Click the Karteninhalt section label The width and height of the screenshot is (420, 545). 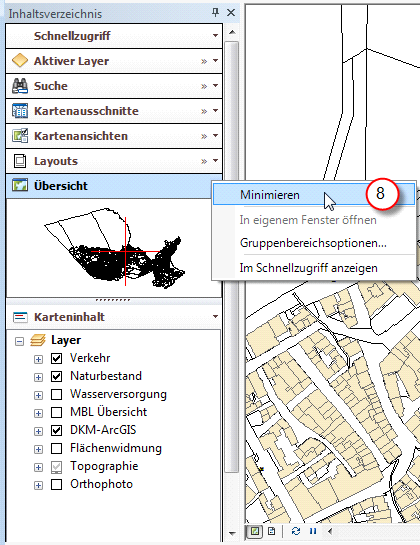tap(69, 317)
